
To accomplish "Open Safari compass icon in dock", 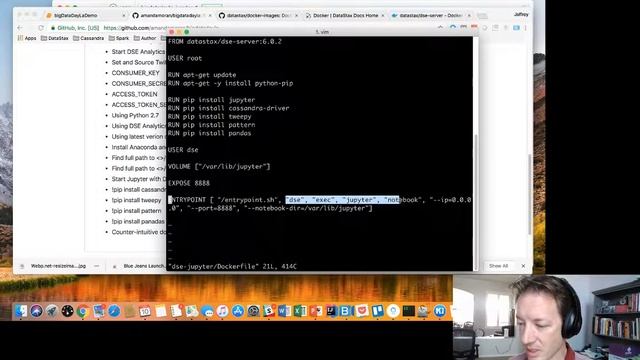I will [x=114, y=311].
